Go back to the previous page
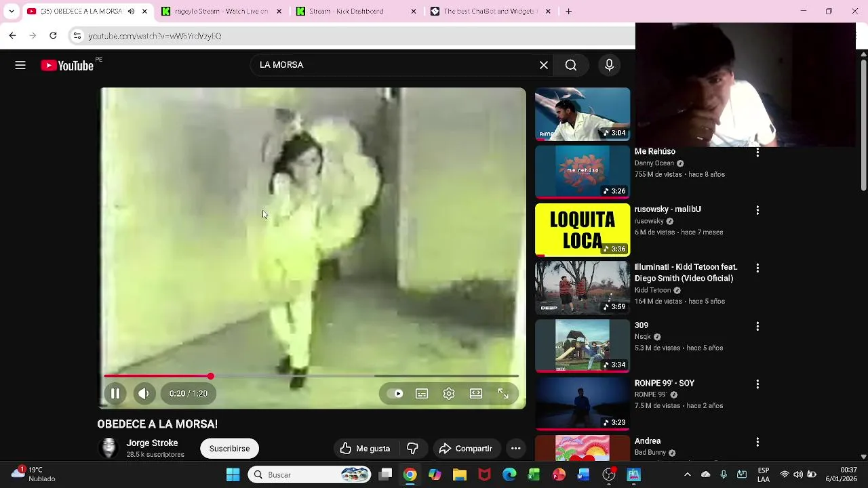The image size is (868, 488). click(12, 35)
